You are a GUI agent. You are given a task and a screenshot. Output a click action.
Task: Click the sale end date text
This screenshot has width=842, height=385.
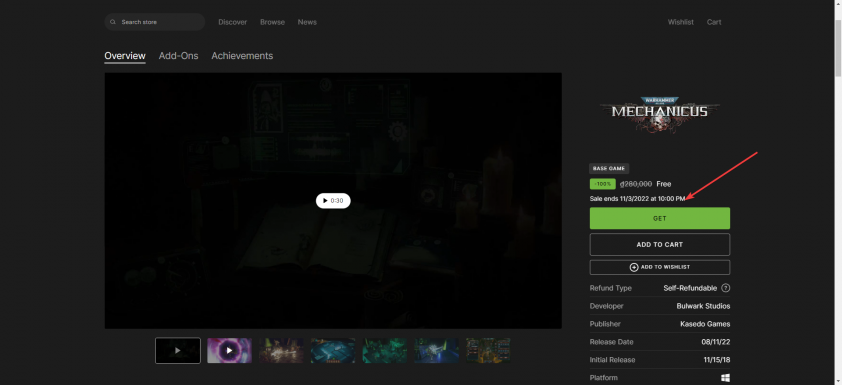pyautogui.click(x=637, y=199)
